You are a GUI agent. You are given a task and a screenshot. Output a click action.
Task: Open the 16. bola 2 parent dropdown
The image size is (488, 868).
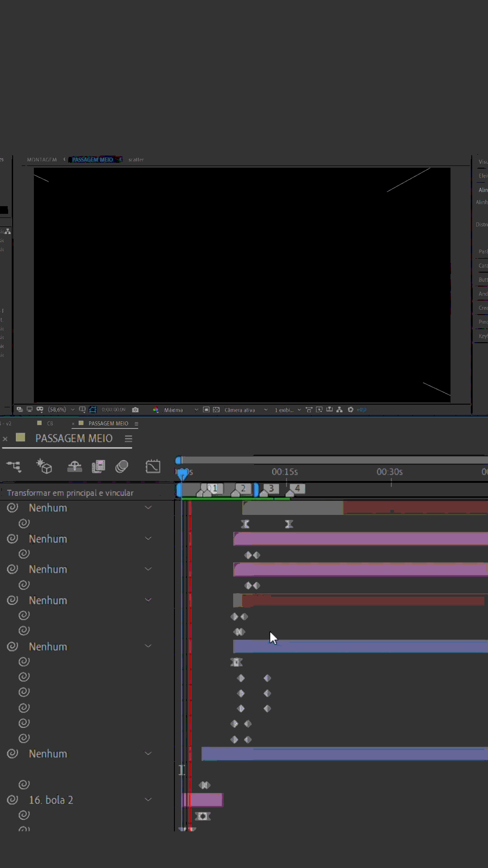[x=90, y=800]
